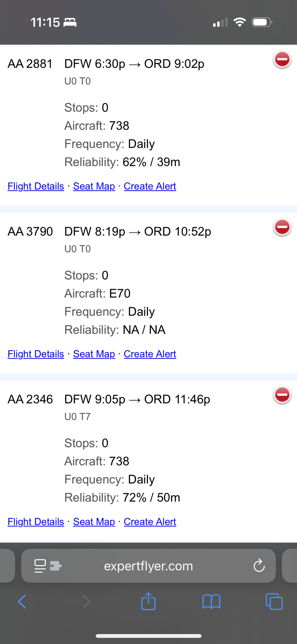Screen dimensions: 297x644
Task: Tap the home indicator bar
Action: pyautogui.click(x=148, y=635)
